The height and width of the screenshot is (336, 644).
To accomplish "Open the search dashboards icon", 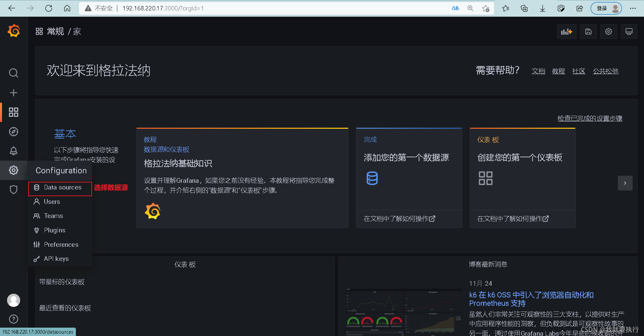I will [13, 73].
